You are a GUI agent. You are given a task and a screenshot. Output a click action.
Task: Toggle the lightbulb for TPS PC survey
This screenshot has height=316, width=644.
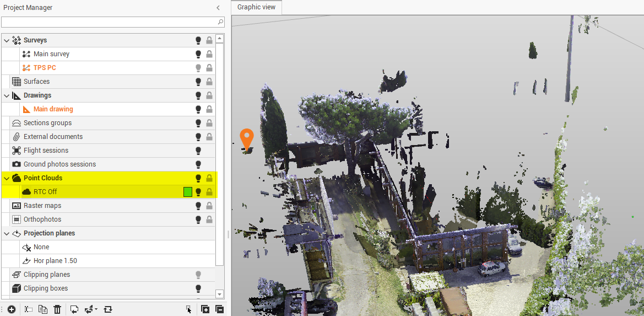(198, 68)
